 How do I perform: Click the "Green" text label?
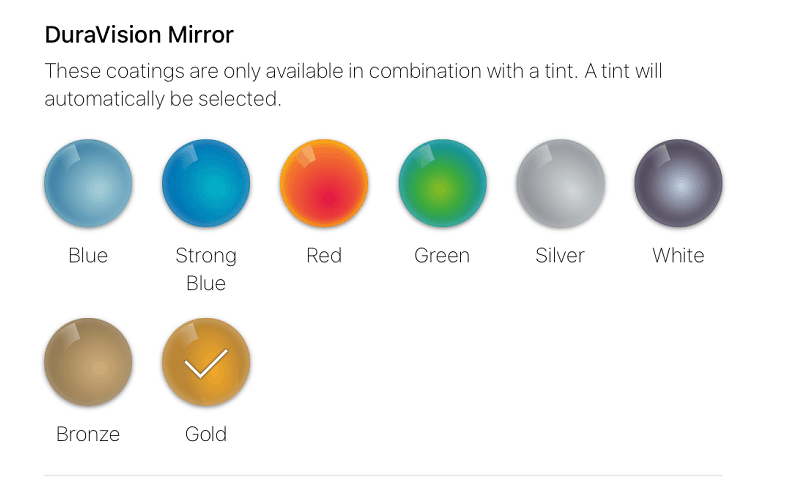[442, 256]
